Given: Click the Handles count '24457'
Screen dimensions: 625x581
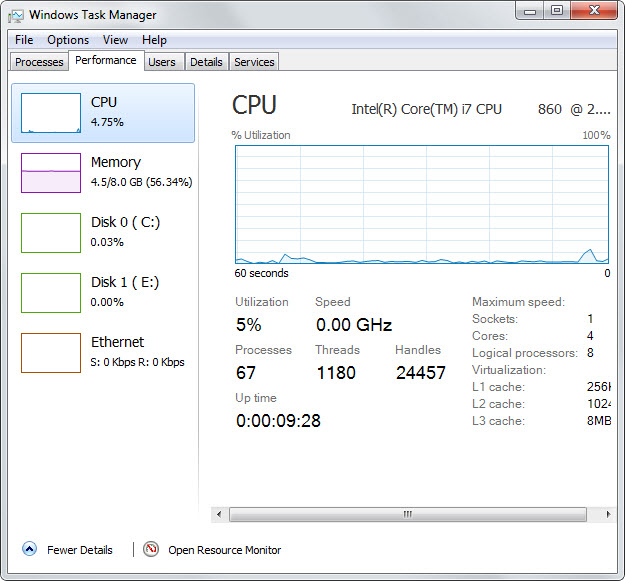Looking at the screenshot, I should (x=421, y=373).
